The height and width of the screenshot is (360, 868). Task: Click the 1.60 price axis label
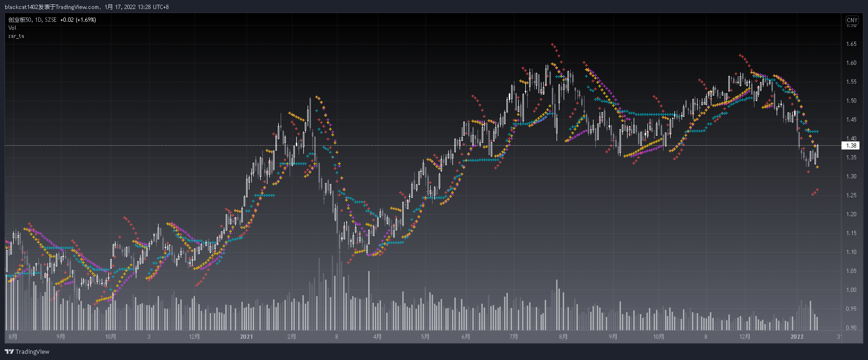851,63
